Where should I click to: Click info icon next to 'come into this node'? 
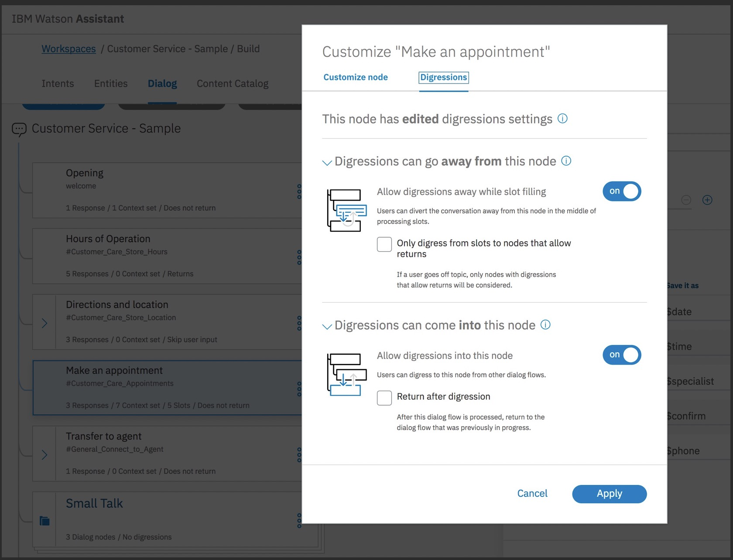(x=545, y=325)
